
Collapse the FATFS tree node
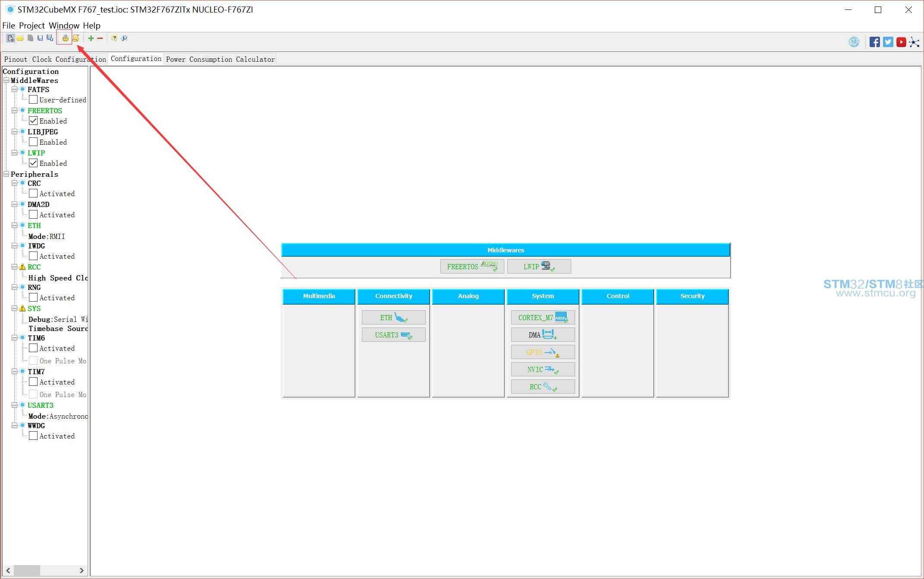[15, 89]
